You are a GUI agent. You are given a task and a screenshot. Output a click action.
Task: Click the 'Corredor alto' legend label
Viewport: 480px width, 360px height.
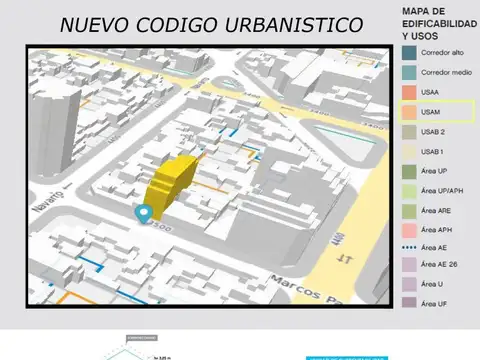click(x=442, y=53)
